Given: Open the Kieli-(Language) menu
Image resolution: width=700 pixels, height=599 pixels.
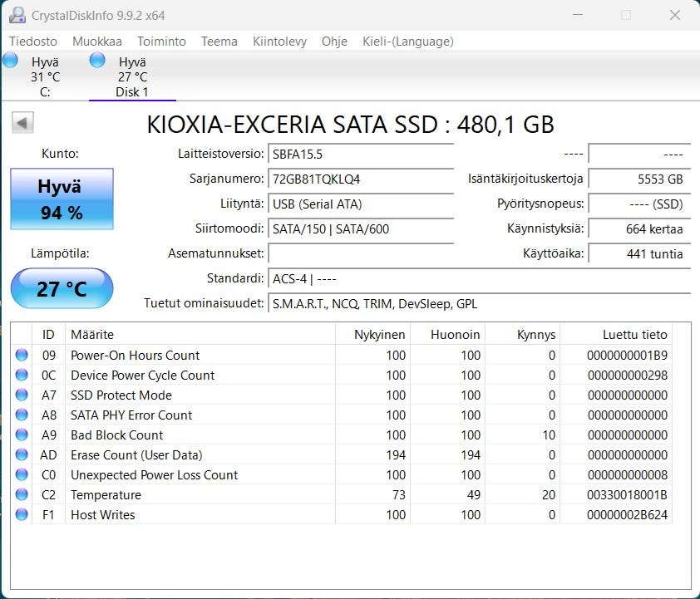Looking at the screenshot, I should tap(408, 42).
